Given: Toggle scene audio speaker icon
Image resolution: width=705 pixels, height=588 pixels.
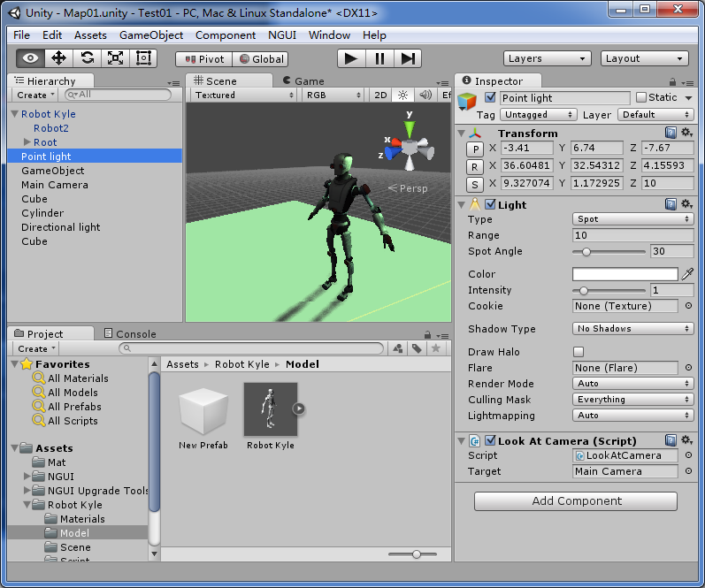Looking at the screenshot, I should 425,95.
